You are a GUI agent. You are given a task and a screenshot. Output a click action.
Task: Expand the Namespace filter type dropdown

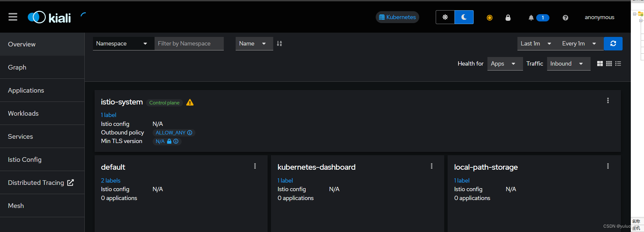[x=124, y=43]
